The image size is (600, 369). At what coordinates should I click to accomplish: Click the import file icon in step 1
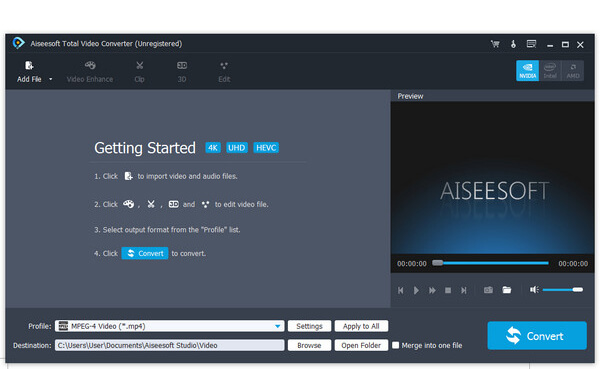tap(128, 176)
